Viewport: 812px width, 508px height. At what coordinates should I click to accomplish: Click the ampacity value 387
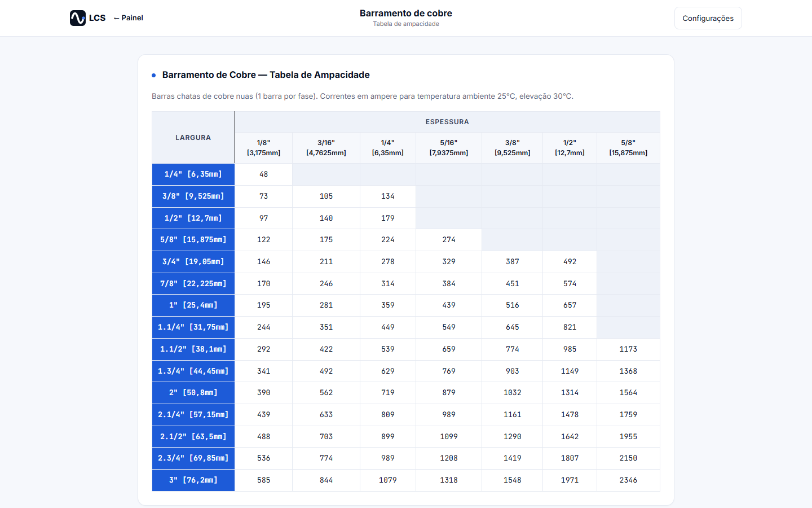[512, 262]
